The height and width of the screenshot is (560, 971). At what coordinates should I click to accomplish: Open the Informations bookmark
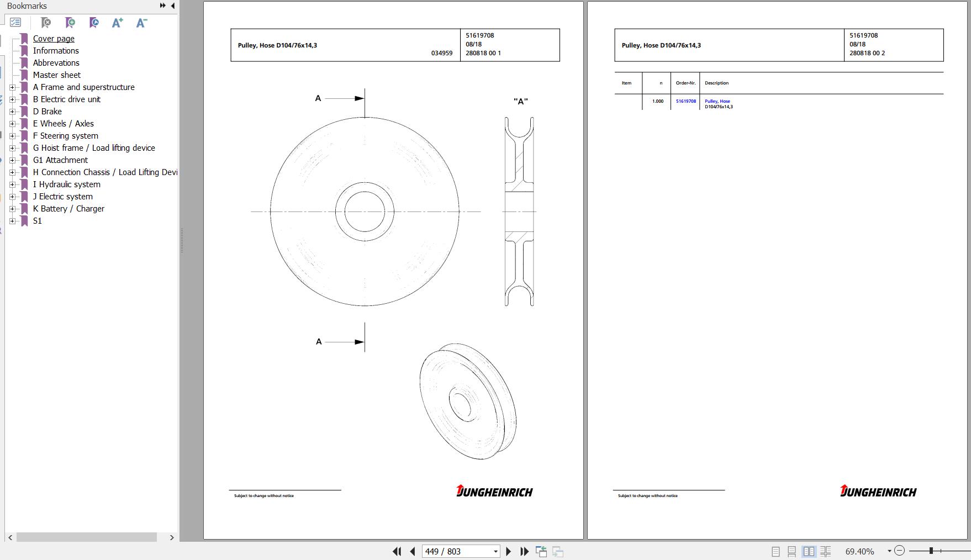click(x=56, y=51)
